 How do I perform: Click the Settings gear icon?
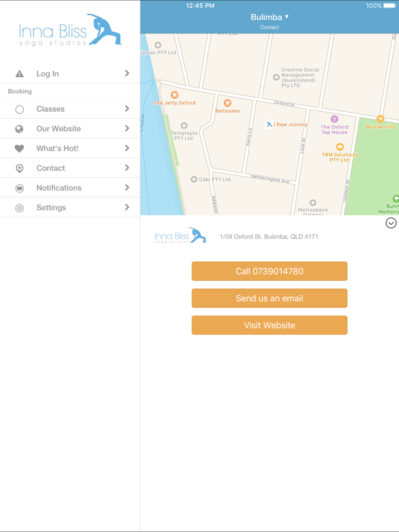(20, 208)
